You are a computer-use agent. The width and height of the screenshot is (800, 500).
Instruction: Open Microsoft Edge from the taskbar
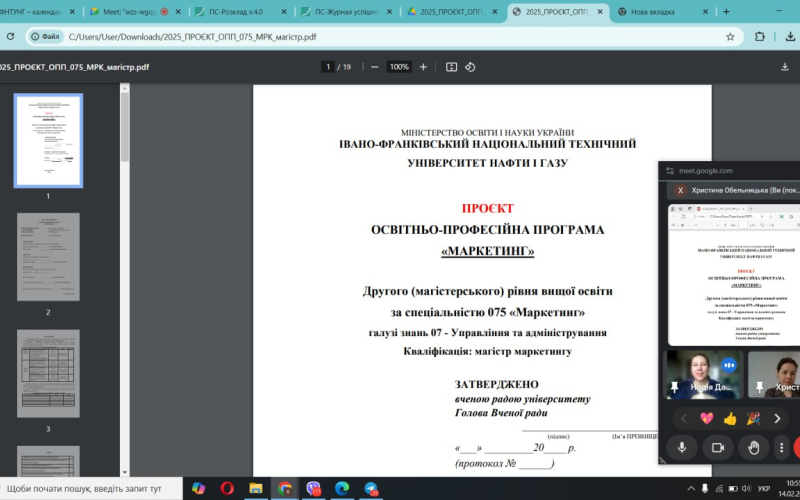342,488
